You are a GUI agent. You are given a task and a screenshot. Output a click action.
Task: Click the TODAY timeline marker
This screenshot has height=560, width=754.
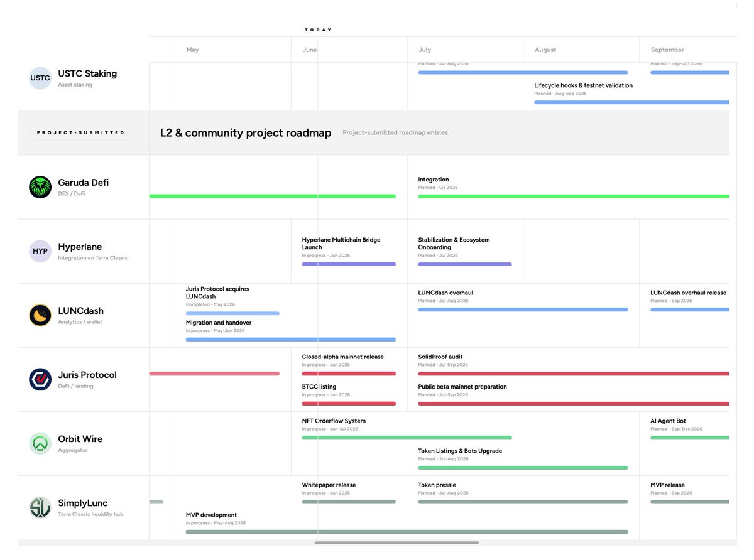(x=318, y=30)
